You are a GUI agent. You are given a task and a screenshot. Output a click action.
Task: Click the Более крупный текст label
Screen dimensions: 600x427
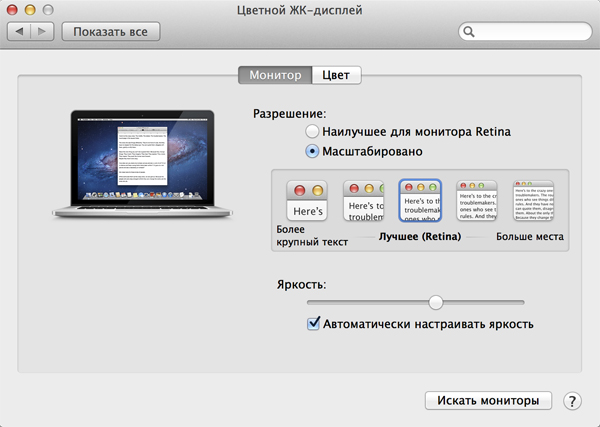tap(312, 236)
